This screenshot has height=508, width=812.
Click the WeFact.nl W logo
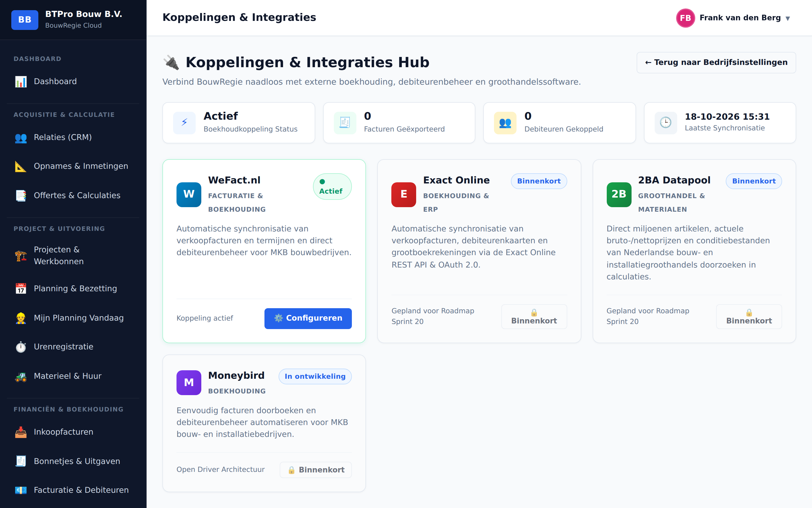(x=189, y=194)
